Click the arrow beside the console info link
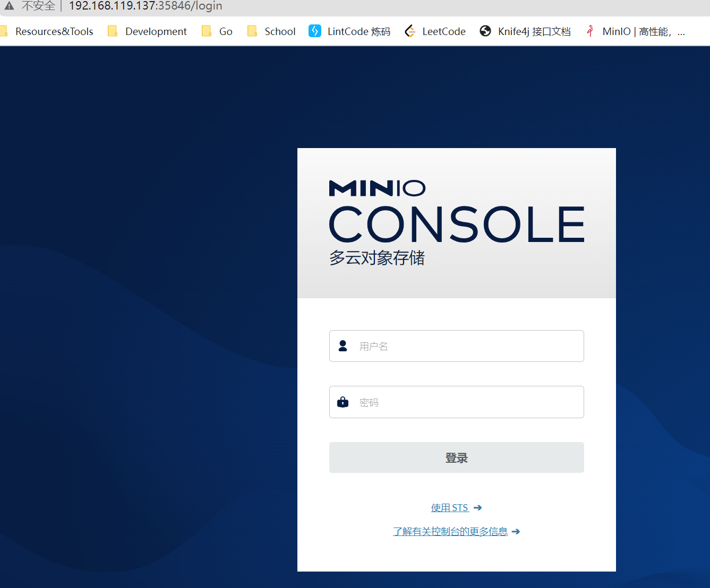This screenshot has height=588, width=710. pyautogui.click(x=516, y=531)
